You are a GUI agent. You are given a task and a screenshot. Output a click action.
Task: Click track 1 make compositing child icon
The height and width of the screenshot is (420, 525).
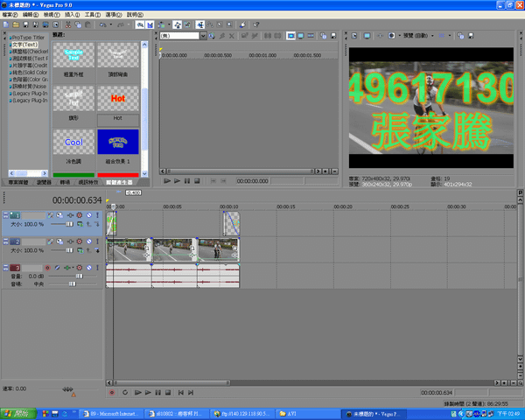[x=97, y=224]
